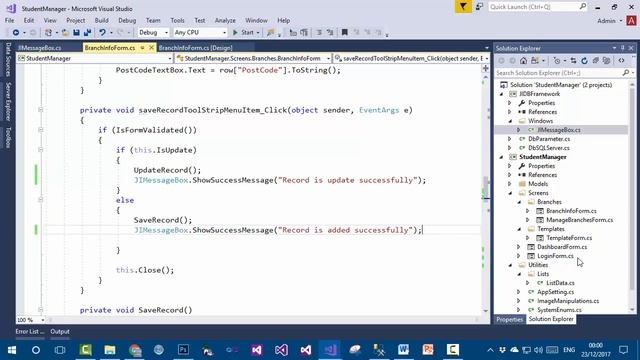Image resolution: width=640 pixels, height=360 pixels.
Task: Toggle a bookmark with the bookmark icon
Action: 344,32
